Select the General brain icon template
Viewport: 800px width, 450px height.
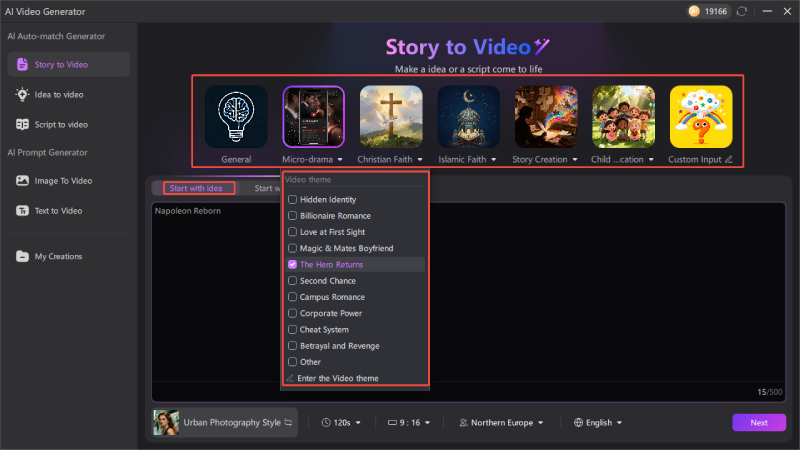(236, 116)
